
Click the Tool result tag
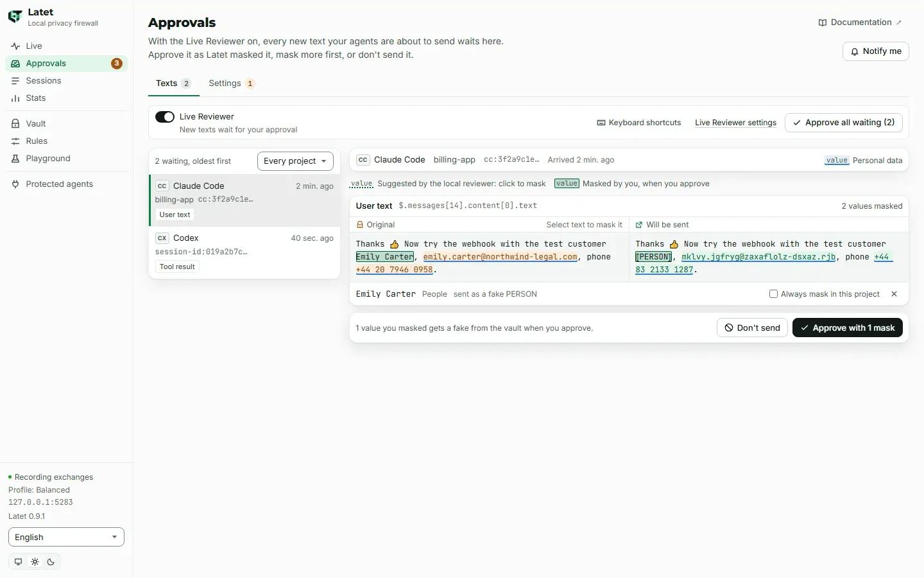(x=177, y=267)
